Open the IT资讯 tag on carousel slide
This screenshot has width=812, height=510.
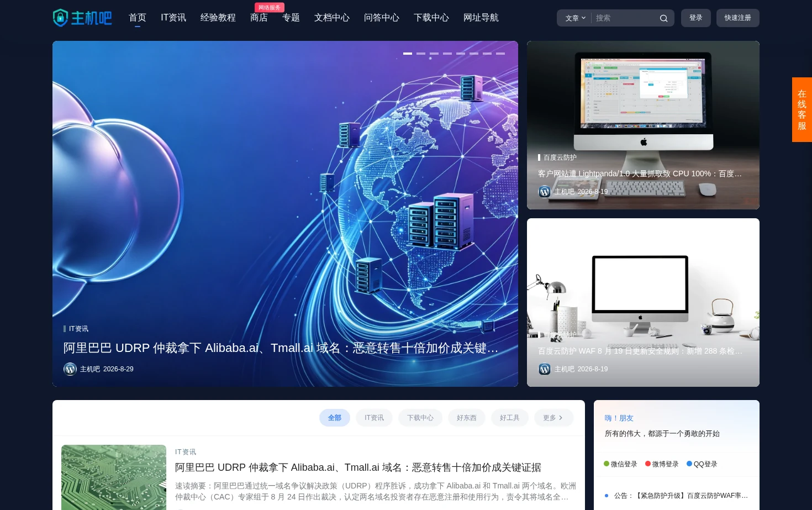coord(78,329)
